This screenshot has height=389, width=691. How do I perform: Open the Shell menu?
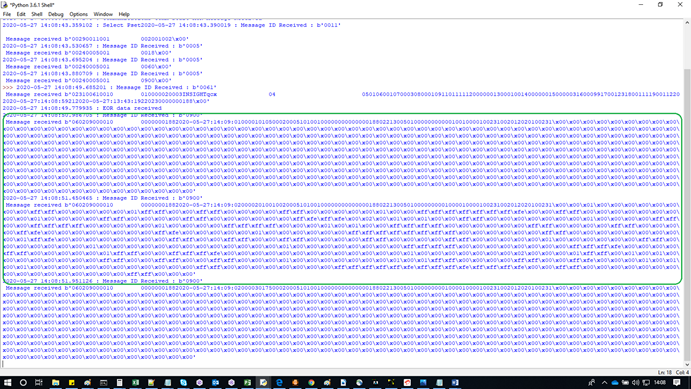point(37,14)
